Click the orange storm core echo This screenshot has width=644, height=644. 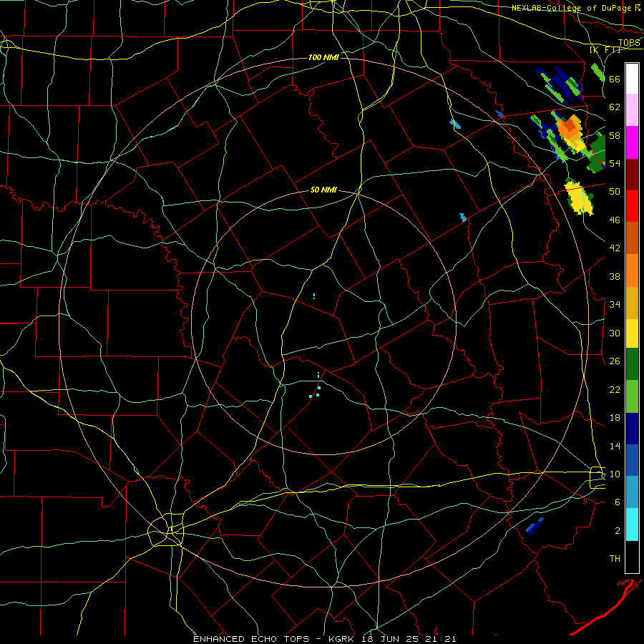tap(569, 127)
